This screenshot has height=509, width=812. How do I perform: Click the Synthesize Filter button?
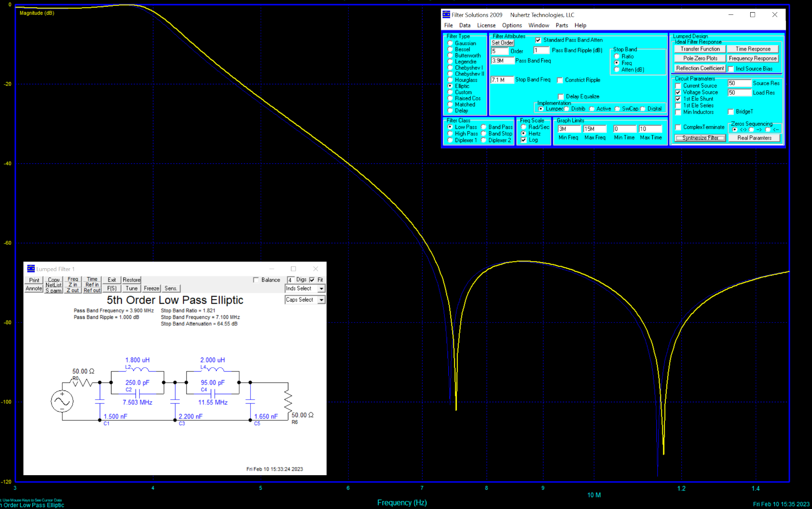click(700, 138)
